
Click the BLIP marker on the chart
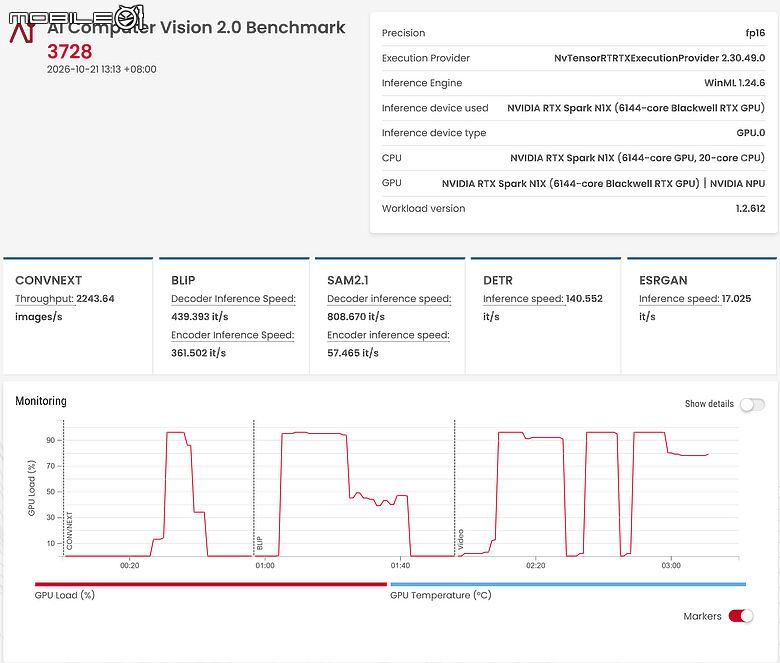(x=259, y=543)
